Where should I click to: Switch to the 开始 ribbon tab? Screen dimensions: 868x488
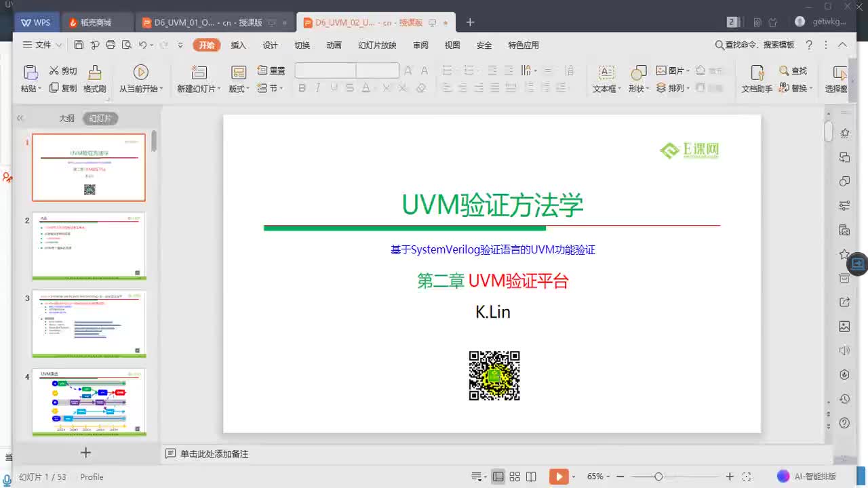[x=207, y=45]
